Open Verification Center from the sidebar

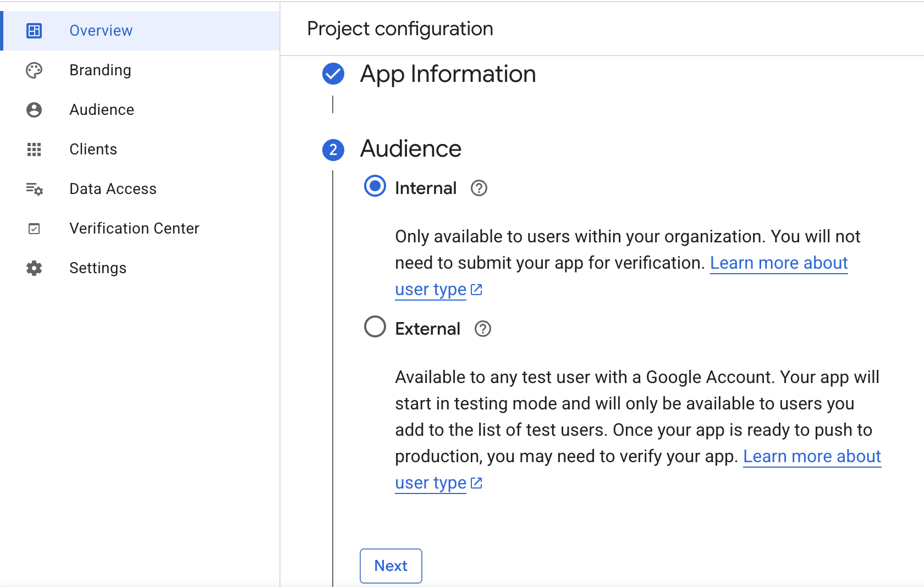point(134,229)
